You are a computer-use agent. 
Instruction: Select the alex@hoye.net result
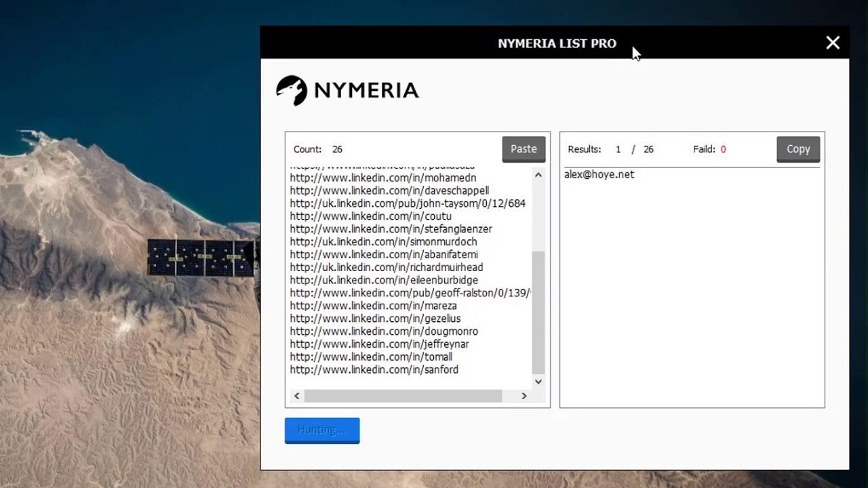(x=599, y=174)
